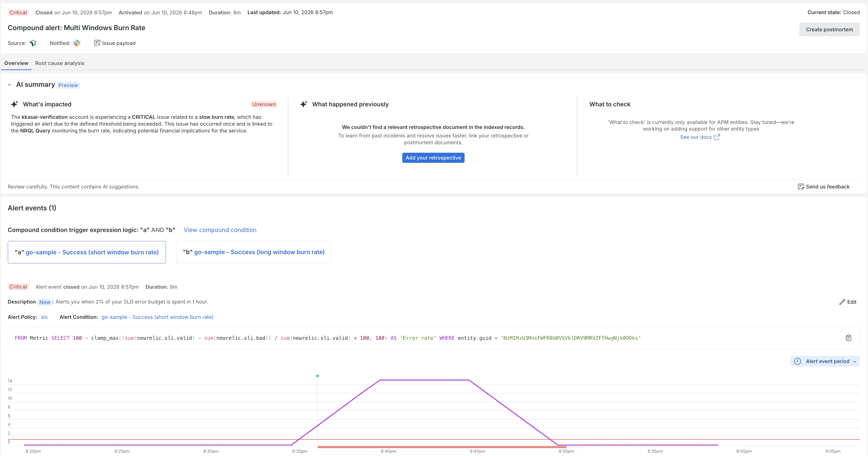Click the 8:40pm label on chart axis
Viewport: 868px width, 456px height.
[x=389, y=451]
